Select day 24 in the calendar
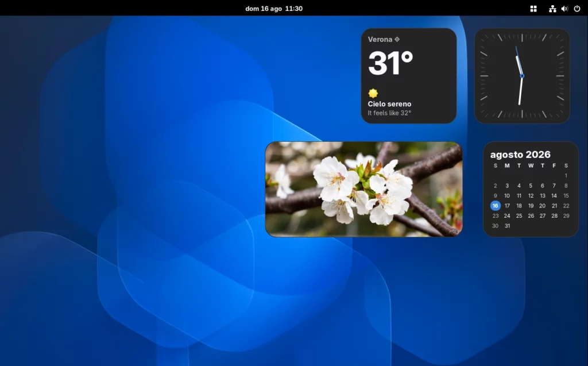Viewport: 588px width, 366px height. (x=507, y=216)
